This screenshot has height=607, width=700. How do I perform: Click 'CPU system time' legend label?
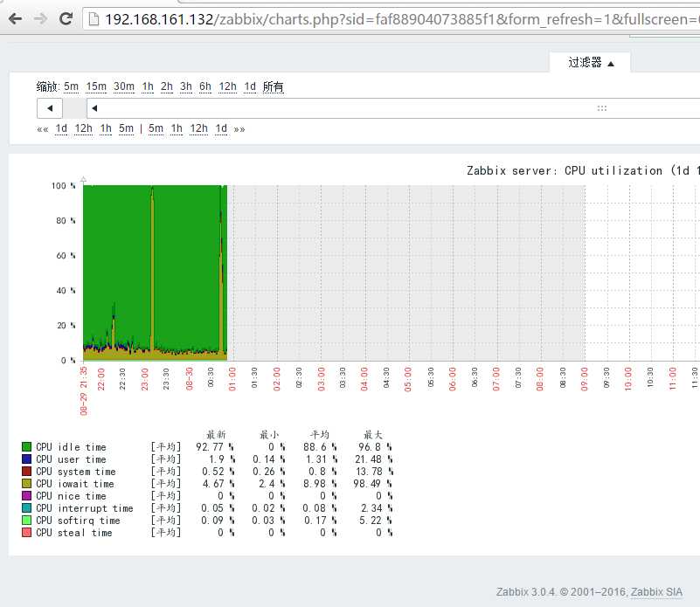click(76, 472)
